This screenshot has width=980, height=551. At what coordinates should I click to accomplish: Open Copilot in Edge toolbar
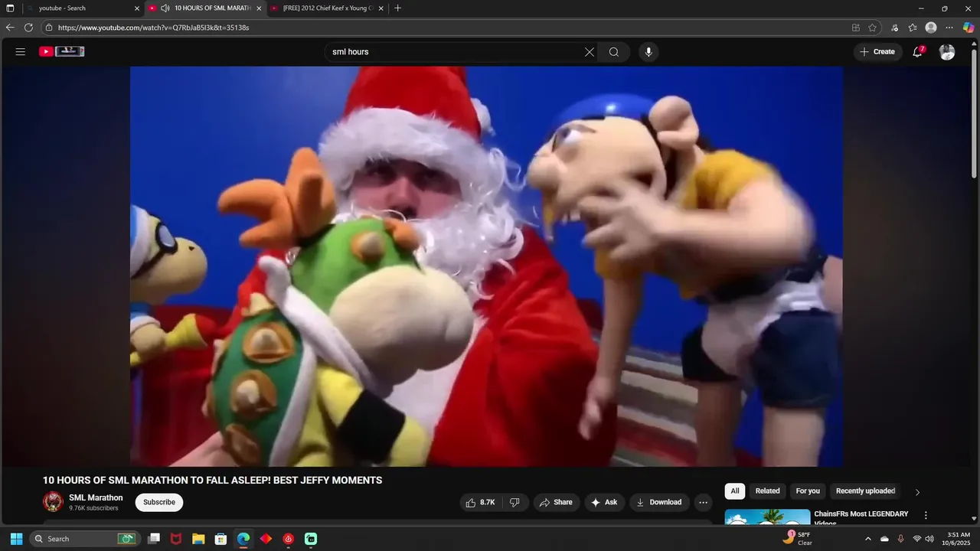tap(969, 28)
